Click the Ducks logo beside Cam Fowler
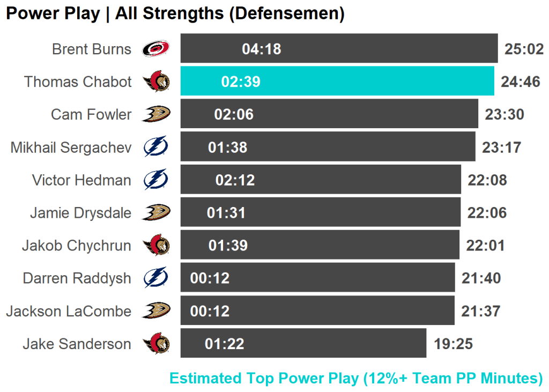 (156, 114)
